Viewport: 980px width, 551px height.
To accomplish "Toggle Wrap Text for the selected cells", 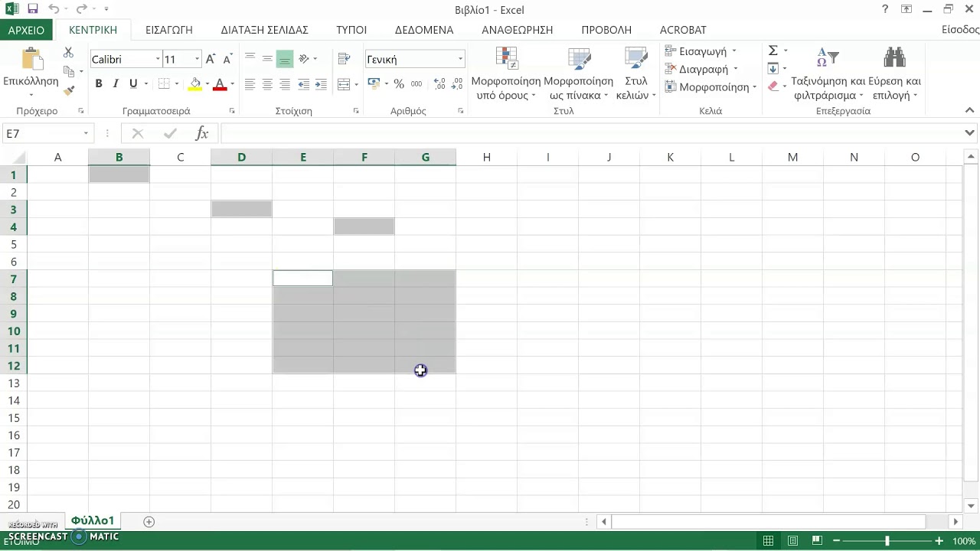I will point(344,58).
